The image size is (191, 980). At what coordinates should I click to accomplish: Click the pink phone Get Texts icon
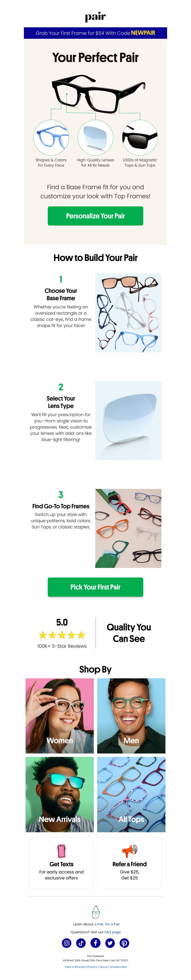(61, 851)
